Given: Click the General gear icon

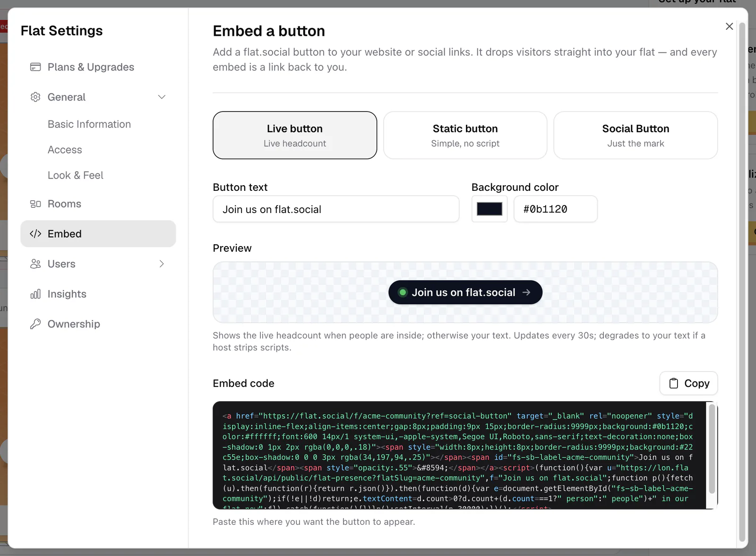Looking at the screenshot, I should [x=35, y=97].
